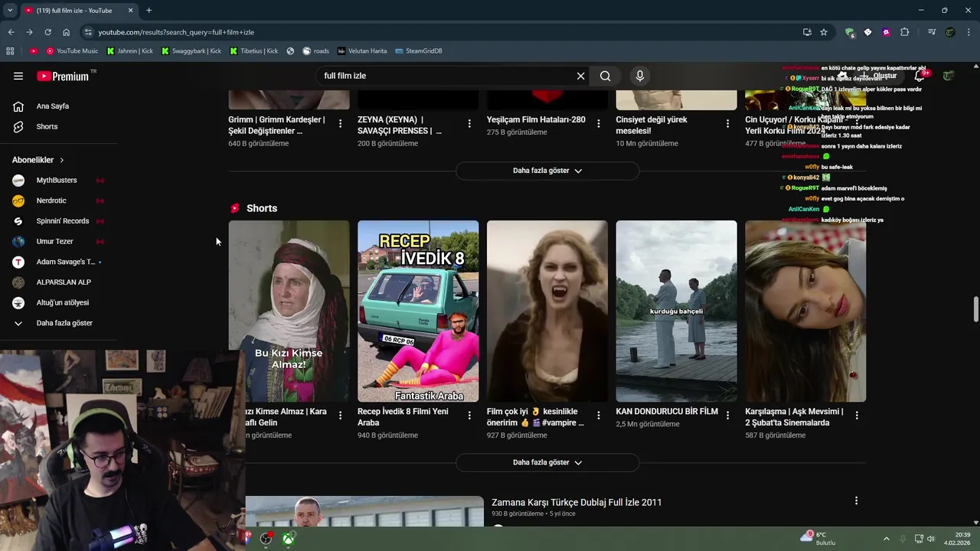
Task: Open options menu for Grimm Kardeşler video
Action: point(340,123)
